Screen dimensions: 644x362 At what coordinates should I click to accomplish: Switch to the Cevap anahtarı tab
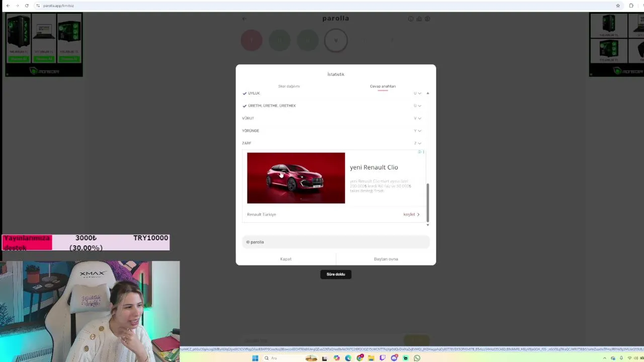(383, 86)
